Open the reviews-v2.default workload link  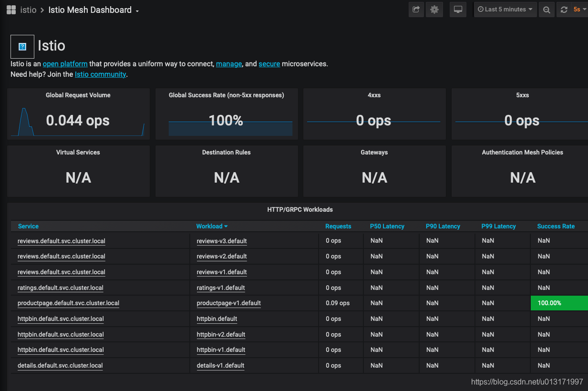coord(222,257)
